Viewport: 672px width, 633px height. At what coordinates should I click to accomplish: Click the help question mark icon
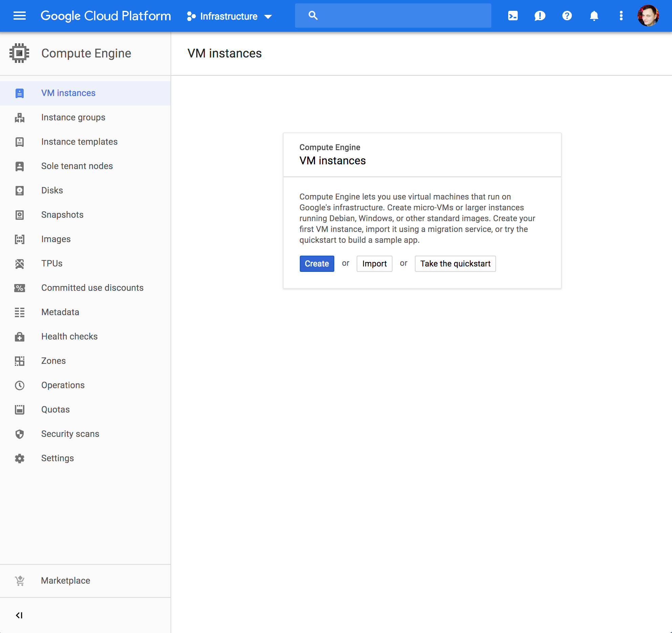pyautogui.click(x=567, y=16)
